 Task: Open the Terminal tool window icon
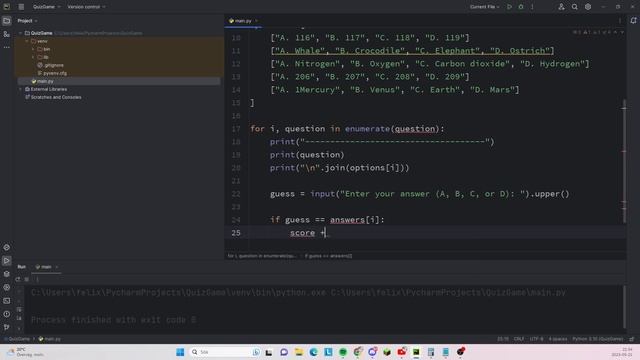pyautogui.click(x=7, y=301)
